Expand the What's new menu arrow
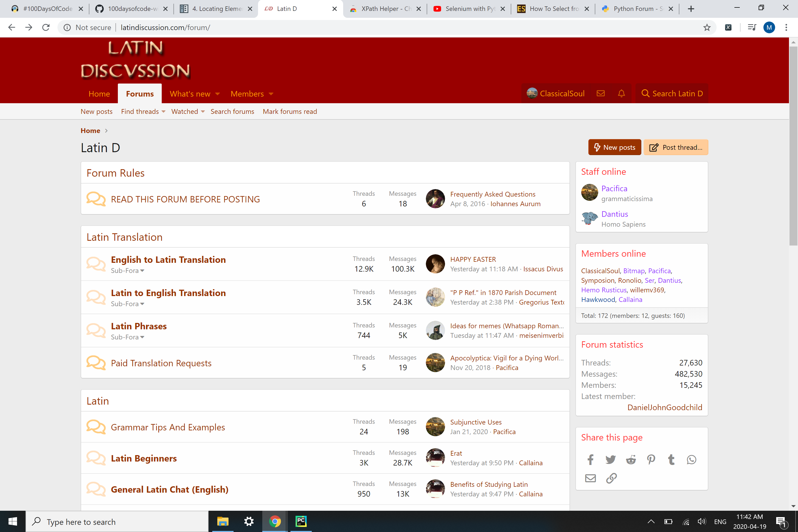 coord(218,94)
